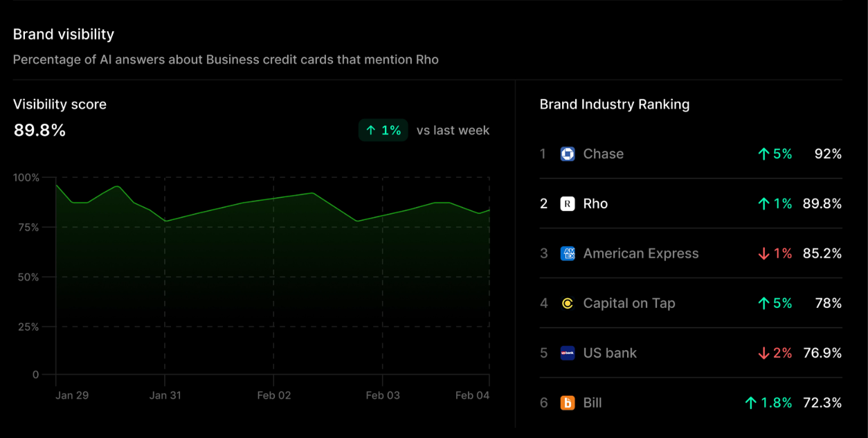Click Chase's green up arrow
The image size is (868, 438).
[x=763, y=154]
